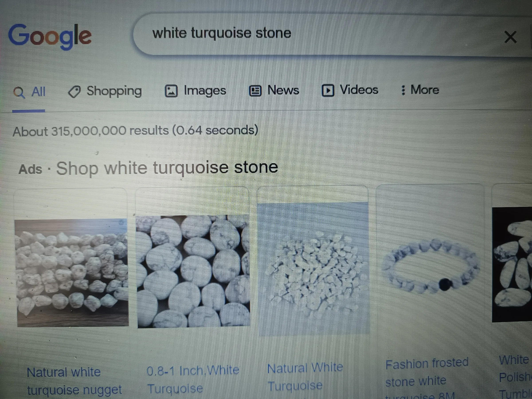Click the News newspaper icon

(255, 91)
